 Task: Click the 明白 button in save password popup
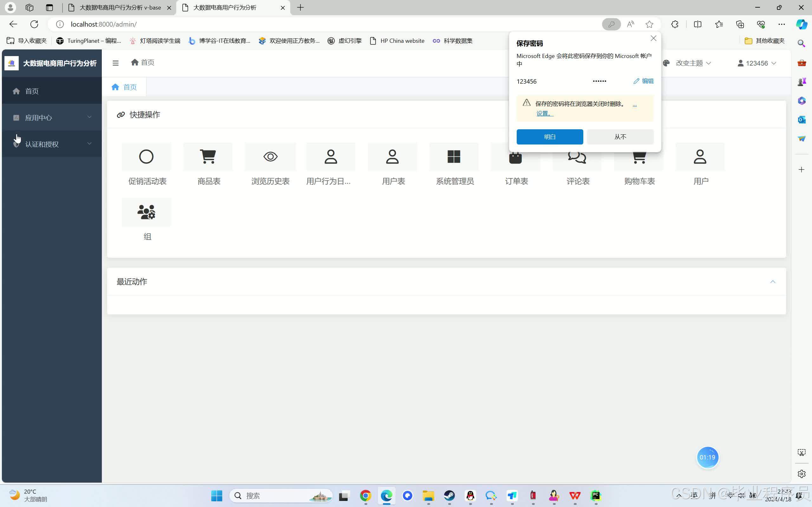coord(550,137)
